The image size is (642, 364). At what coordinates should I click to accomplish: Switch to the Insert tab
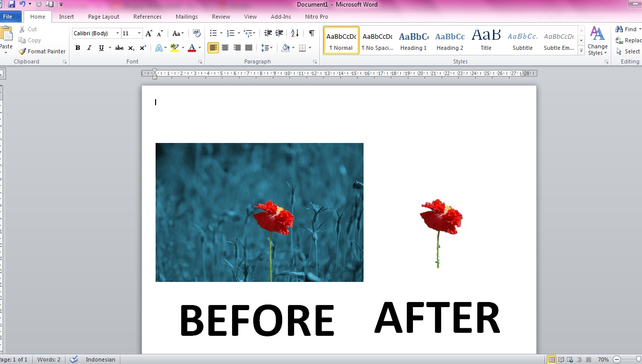[66, 17]
